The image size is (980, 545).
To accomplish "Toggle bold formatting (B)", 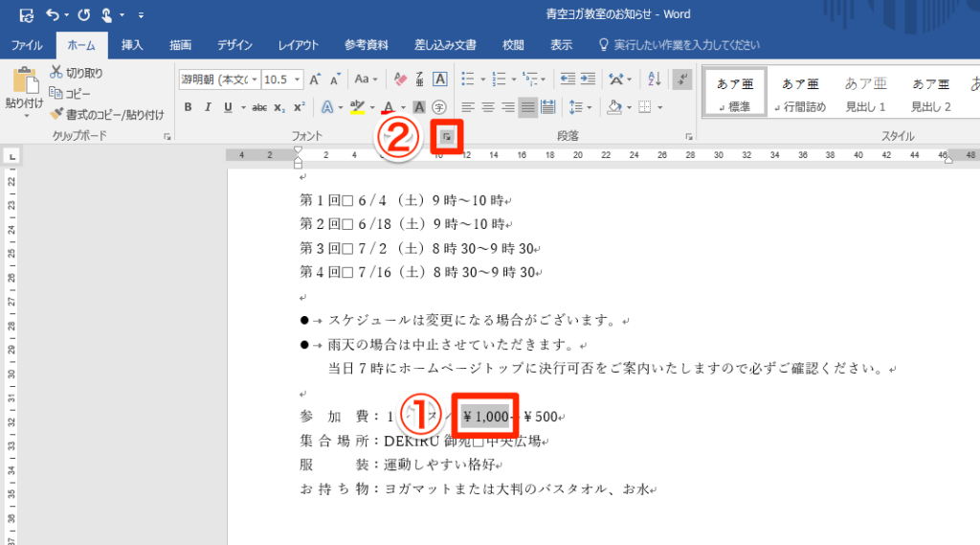I will 189,107.
